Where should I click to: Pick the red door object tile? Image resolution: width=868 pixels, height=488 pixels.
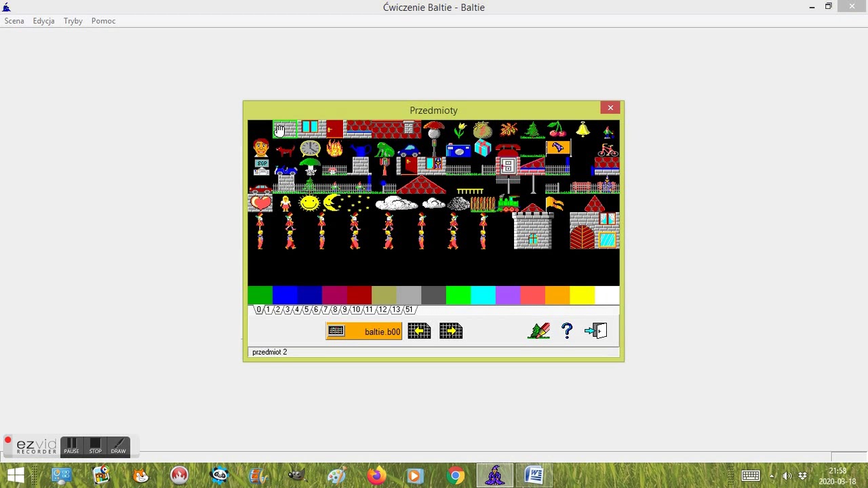coord(335,129)
